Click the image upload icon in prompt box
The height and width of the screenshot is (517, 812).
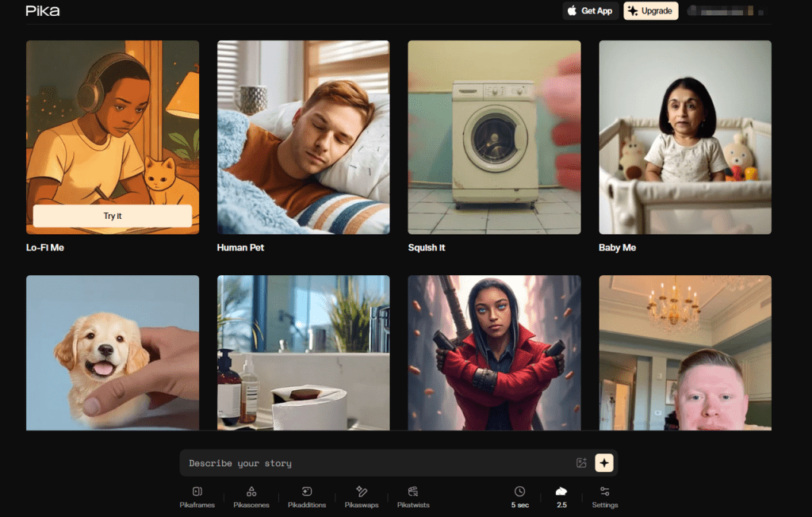click(x=581, y=463)
